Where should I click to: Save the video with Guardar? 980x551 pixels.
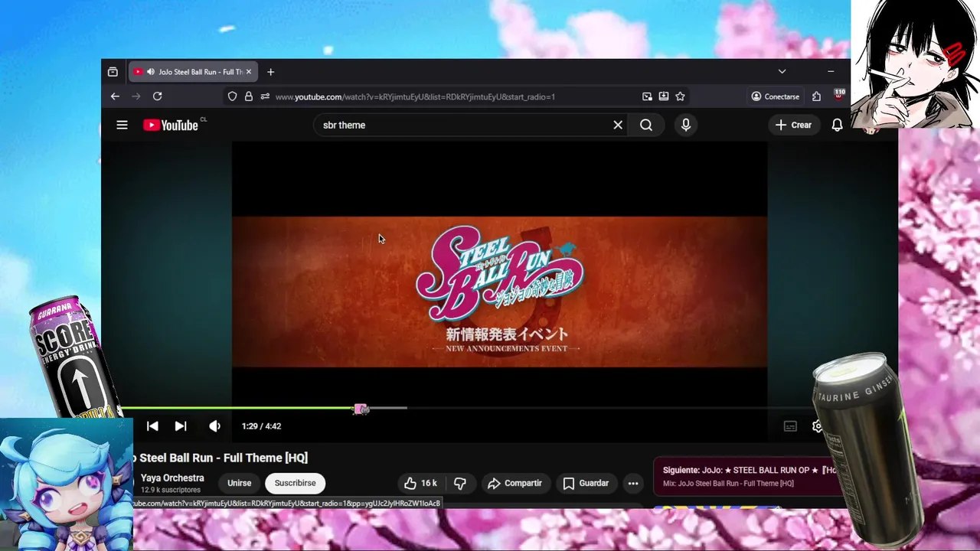pyautogui.click(x=586, y=483)
